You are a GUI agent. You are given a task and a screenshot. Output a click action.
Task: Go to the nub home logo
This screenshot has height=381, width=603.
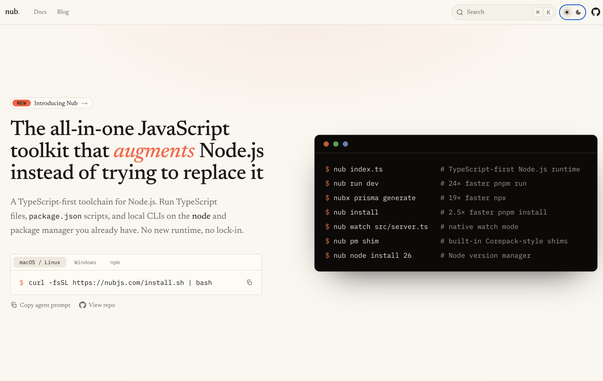tap(12, 12)
